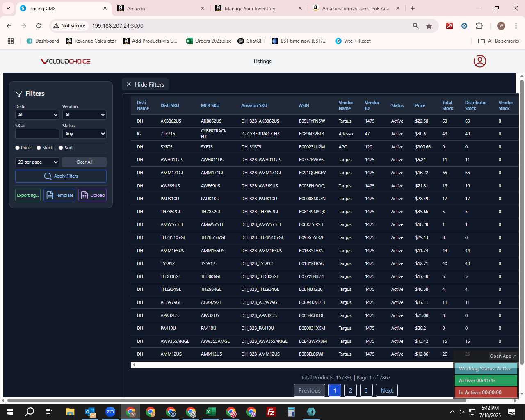Image resolution: width=525 pixels, height=420 pixels.
Task: Open the Chrome zoom magnifier icon
Action: tap(416, 26)
